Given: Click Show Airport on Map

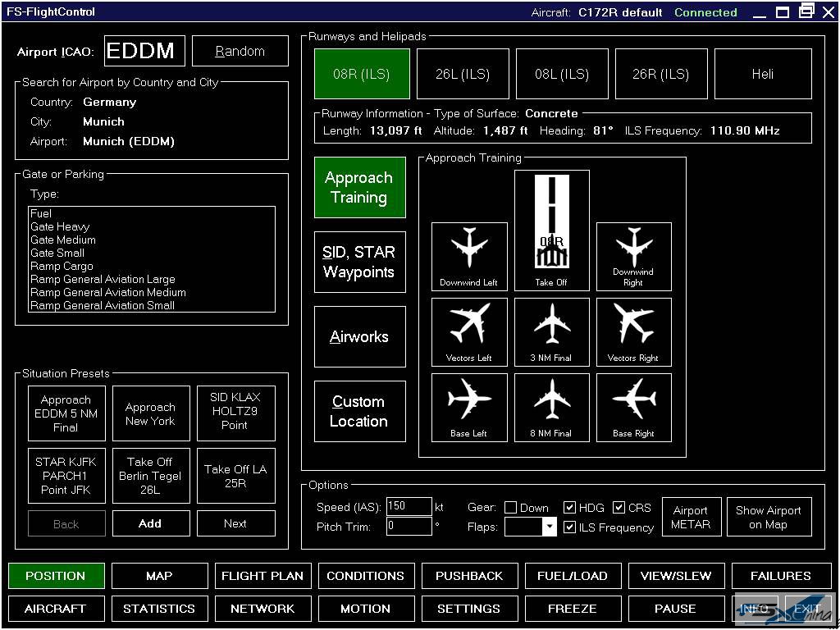Looking at the screenshot, I should pyautogui.click(x=769, y=517).
